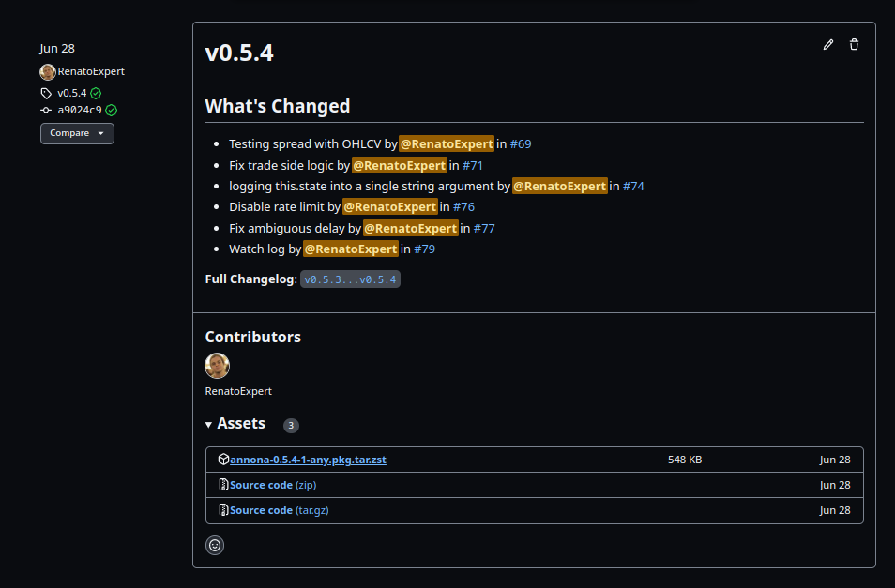The width and height of the screenshot is (895, 588).
Task: Open the Full Changelog v0.5.3...v0.5.4 comparison
Action: pyautogui.click(x=350, y=279)
